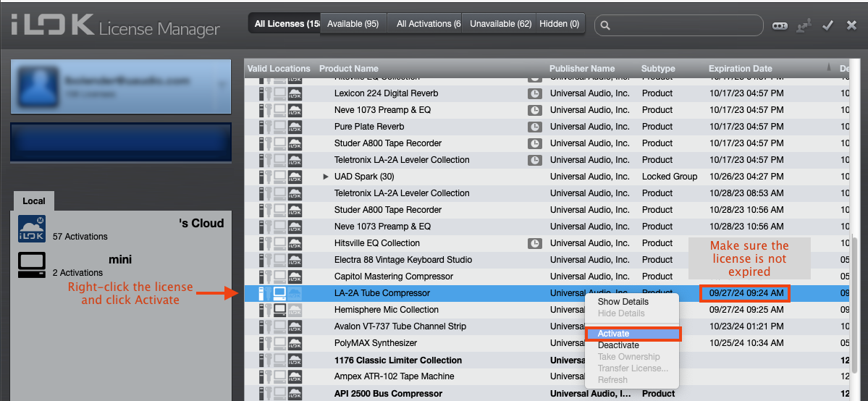This screenshot has width=868, height=401.
Task: Click the iLok License Manager logo
Action: pos(115,25)
